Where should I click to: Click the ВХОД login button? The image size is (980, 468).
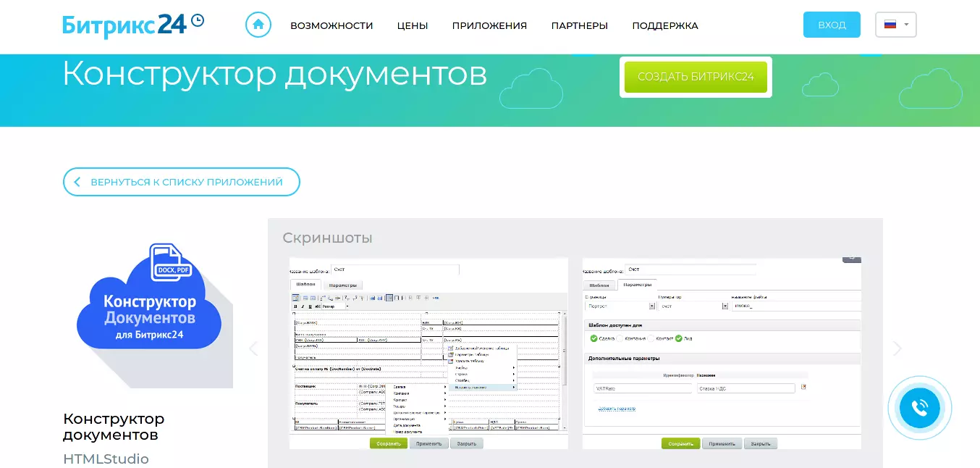pos(832,25)
